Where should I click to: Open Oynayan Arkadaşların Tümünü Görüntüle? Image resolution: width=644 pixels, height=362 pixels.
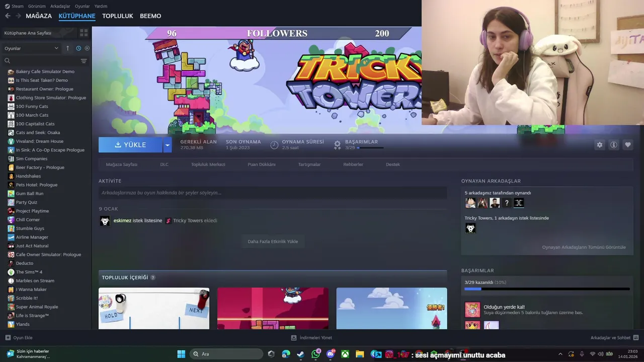[584, 247]
